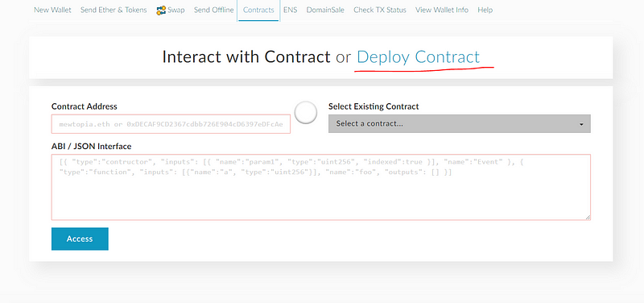
Task: Go to View Wallet Info tab
Action: click(441, 10)
